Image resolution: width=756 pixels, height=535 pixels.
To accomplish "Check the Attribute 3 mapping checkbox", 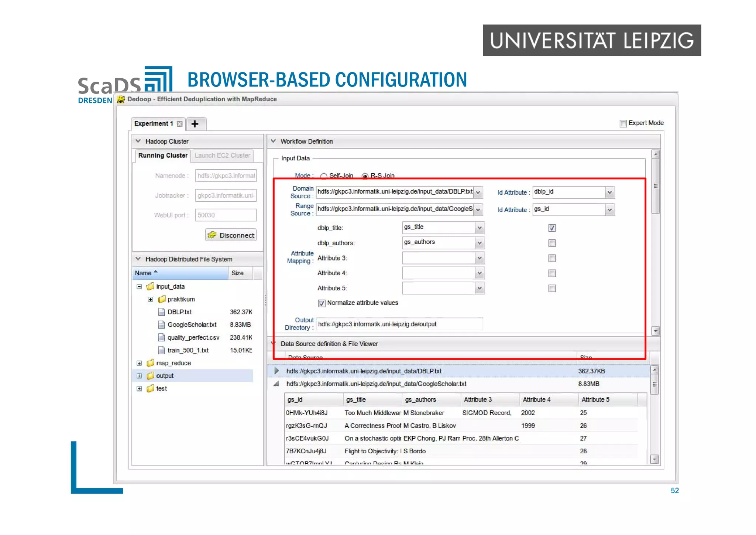I will coord(552,258).
